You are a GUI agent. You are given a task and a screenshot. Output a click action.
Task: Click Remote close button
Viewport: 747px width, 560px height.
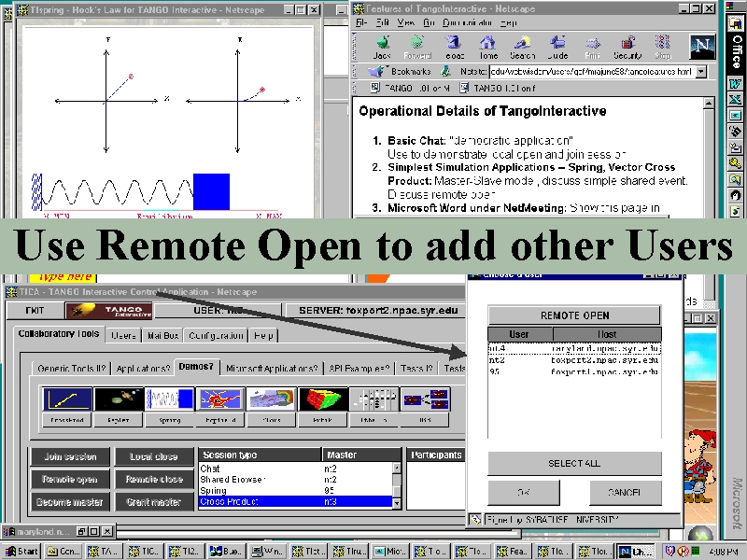(x=154, y=479)
